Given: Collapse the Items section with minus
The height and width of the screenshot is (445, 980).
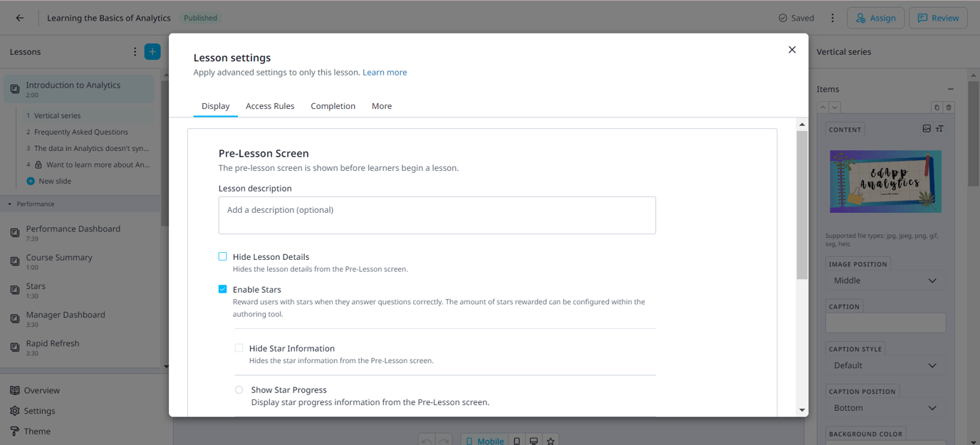Looking at the screenshot, I should [951, 89].
